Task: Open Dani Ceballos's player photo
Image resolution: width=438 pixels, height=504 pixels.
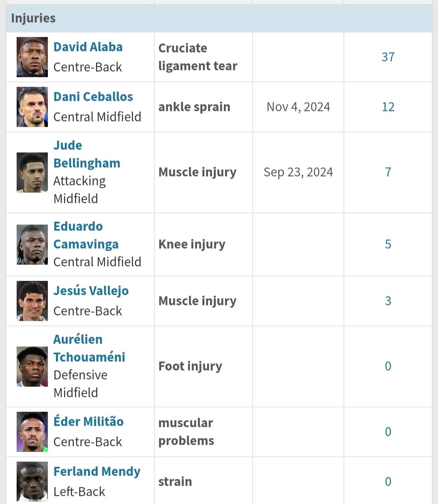Action: [x=32, y=107]
